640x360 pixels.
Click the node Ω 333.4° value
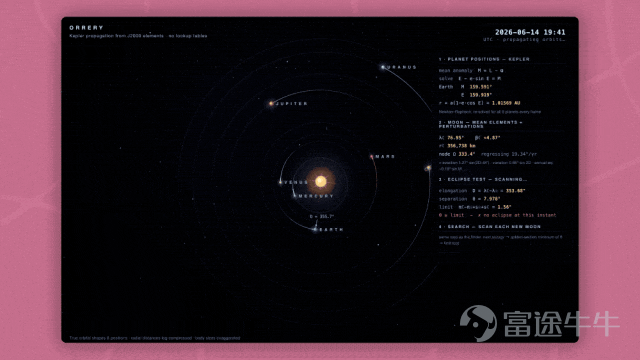pos(467,154)
